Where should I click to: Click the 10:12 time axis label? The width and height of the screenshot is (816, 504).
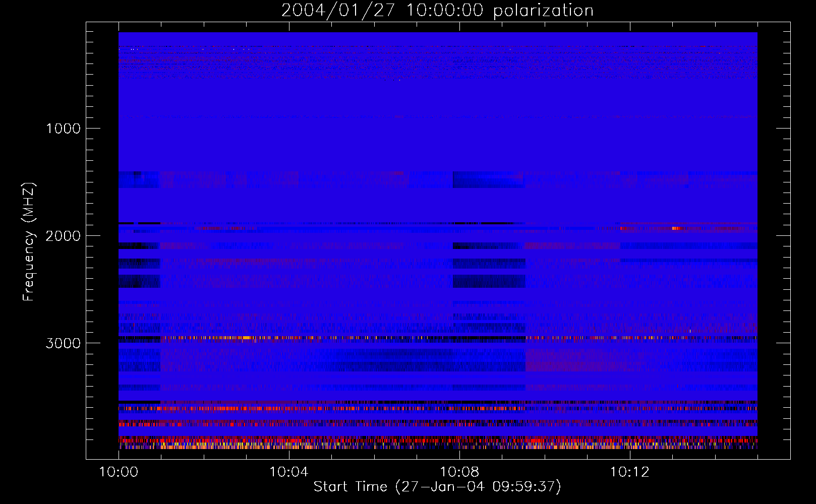[630, 472]
